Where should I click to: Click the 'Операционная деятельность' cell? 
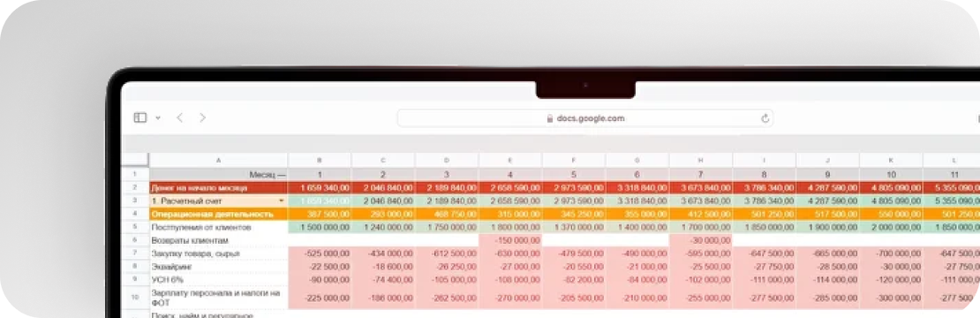tap(219, 215)
